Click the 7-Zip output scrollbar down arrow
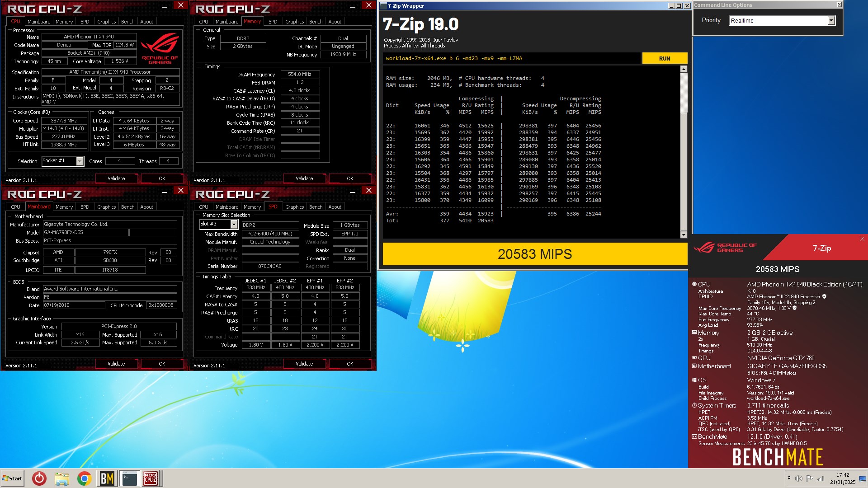Screen dimensions: 868x488 pos(684,235)
